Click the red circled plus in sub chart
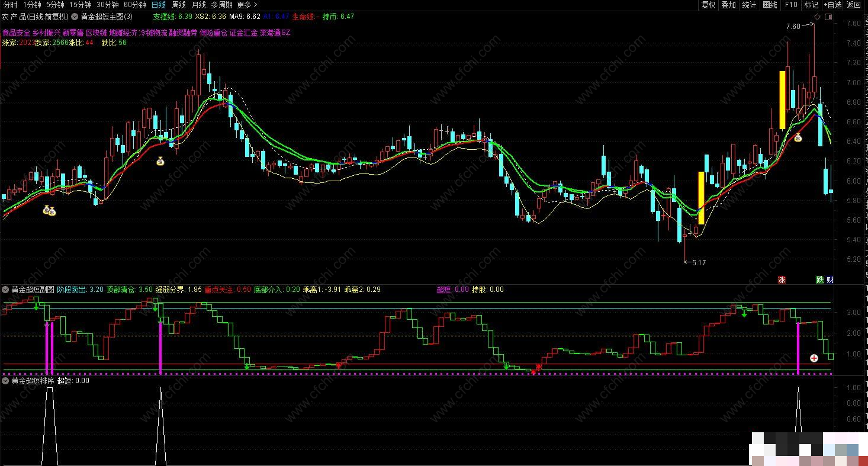The height and width of the screenshot is (466, 868). coord(814,358)
